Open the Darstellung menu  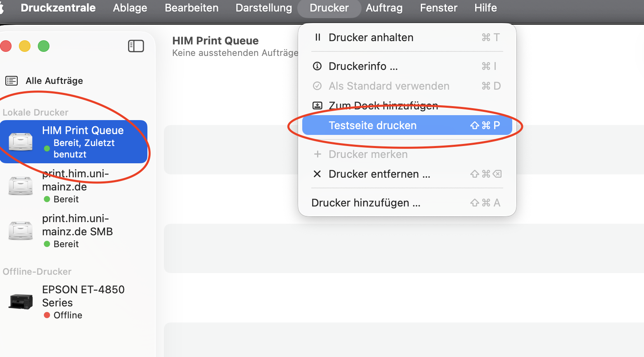click(264, 8)
